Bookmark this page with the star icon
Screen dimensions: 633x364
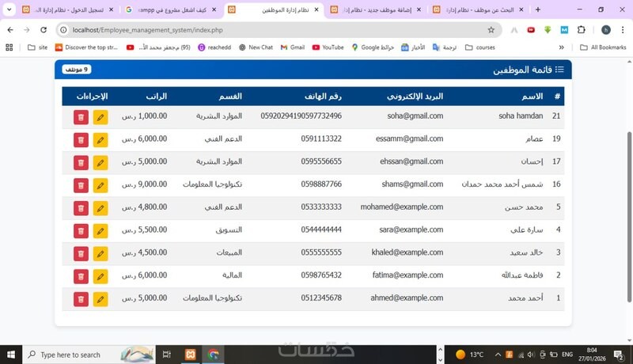(x=491, y=30)
